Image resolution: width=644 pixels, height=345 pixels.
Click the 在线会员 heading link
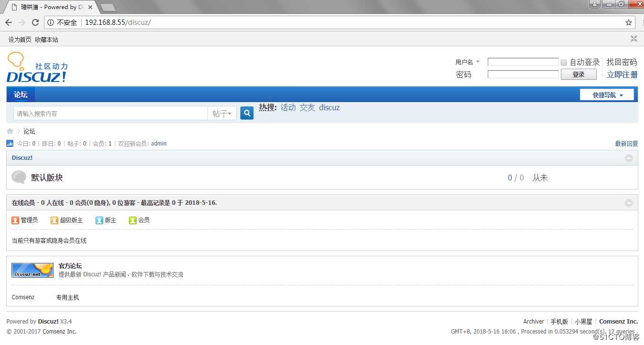click(x=23, y=203)
